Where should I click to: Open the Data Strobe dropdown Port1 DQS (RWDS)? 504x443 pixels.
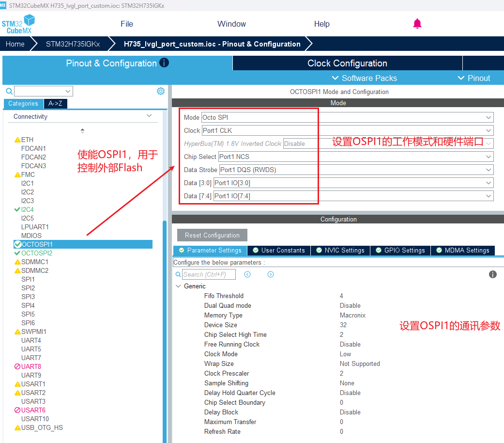356,170
